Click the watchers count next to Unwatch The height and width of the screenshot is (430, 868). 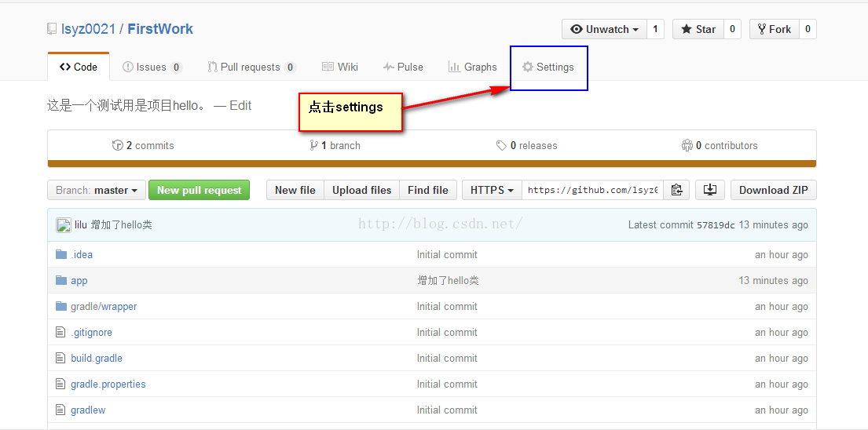655,29
